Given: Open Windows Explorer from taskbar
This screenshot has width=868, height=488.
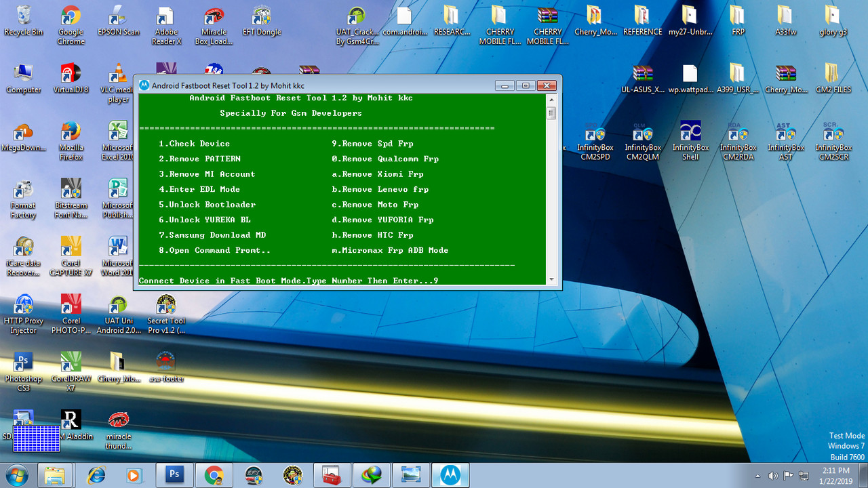Looking at the screenshot, I should click(55, 475).
